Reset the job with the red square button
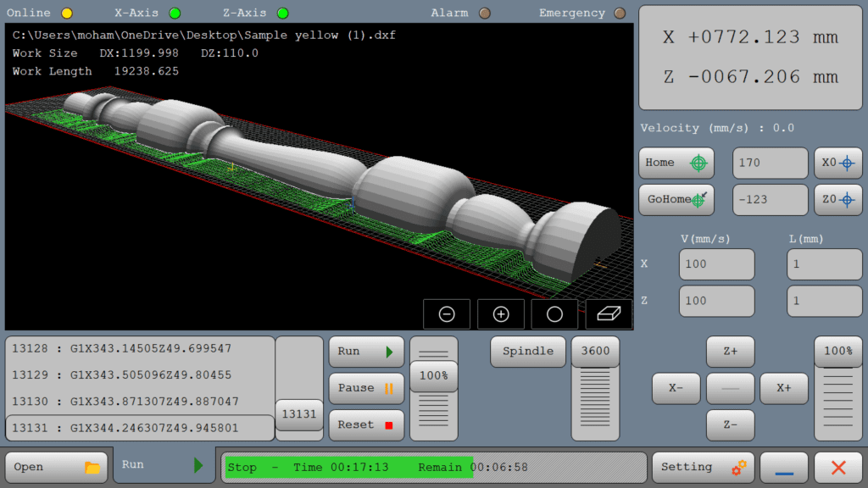This screenshot has height=488, width=868. click(x=366, y=425)
